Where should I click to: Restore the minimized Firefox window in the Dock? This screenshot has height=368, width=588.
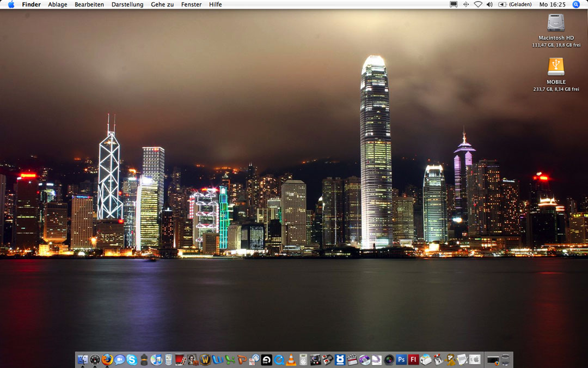[493, 360]
